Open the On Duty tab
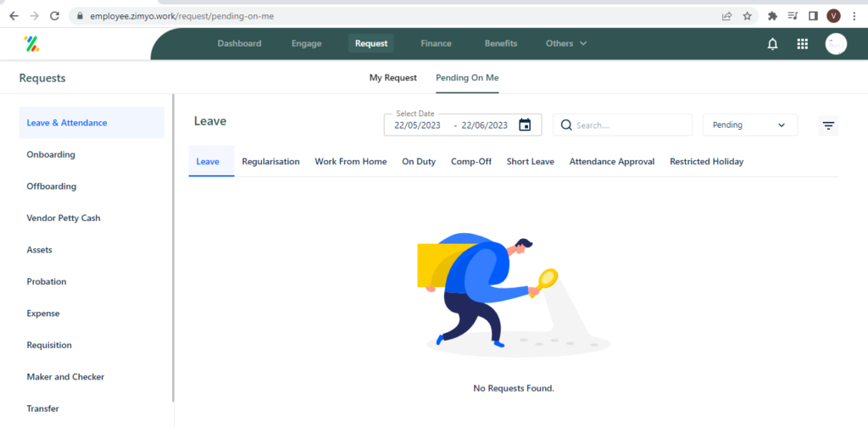This screenshot has width=868, height=444. (419, 162)
